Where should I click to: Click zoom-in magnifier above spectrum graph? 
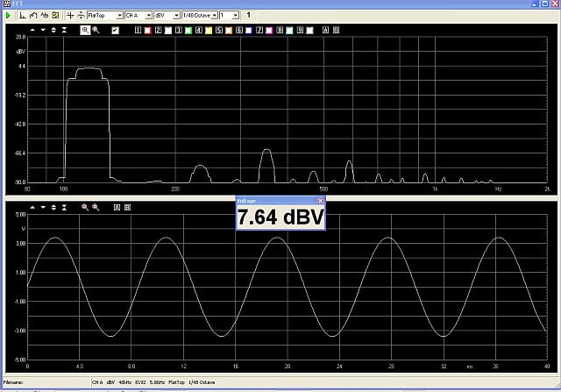tap(85, 30)
